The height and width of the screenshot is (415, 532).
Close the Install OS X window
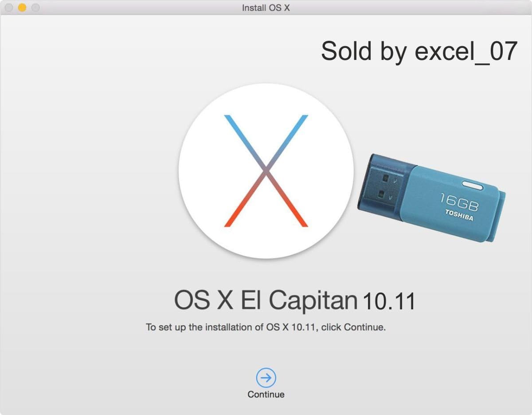coord(8,8)
